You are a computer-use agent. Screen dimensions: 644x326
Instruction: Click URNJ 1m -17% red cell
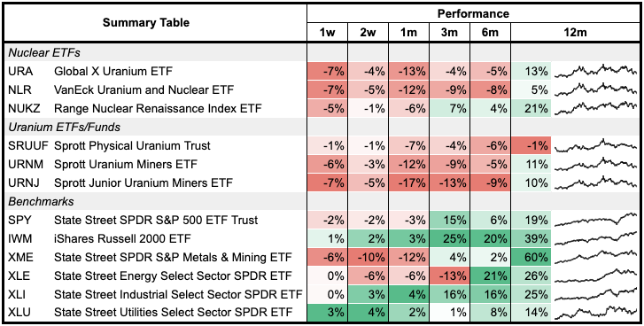click(408, 182)
